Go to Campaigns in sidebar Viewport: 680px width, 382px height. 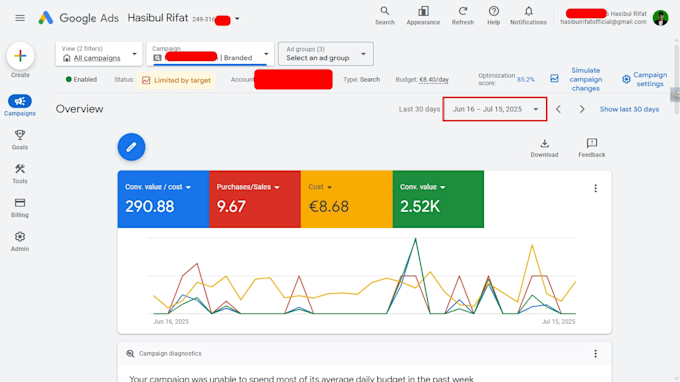[x=20, y=106]
